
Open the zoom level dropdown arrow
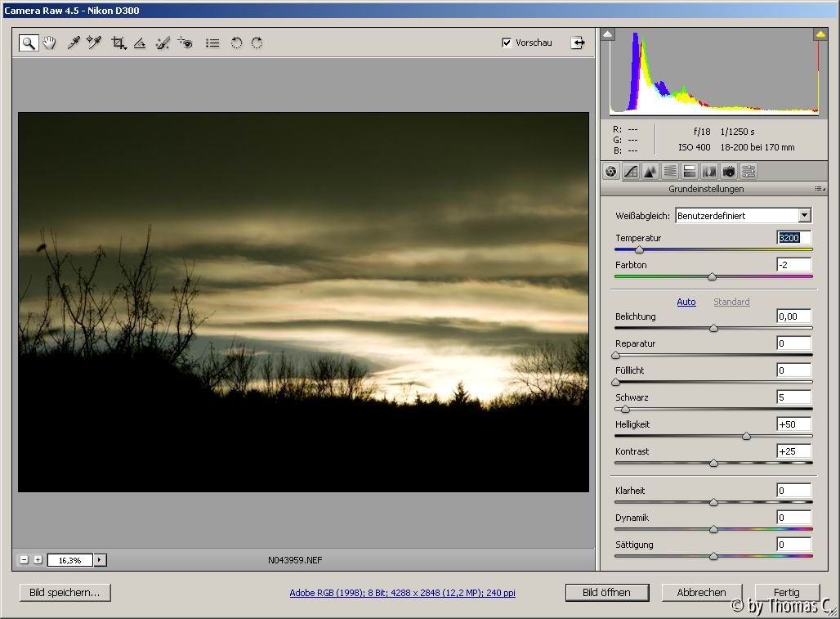click(101, 560)
